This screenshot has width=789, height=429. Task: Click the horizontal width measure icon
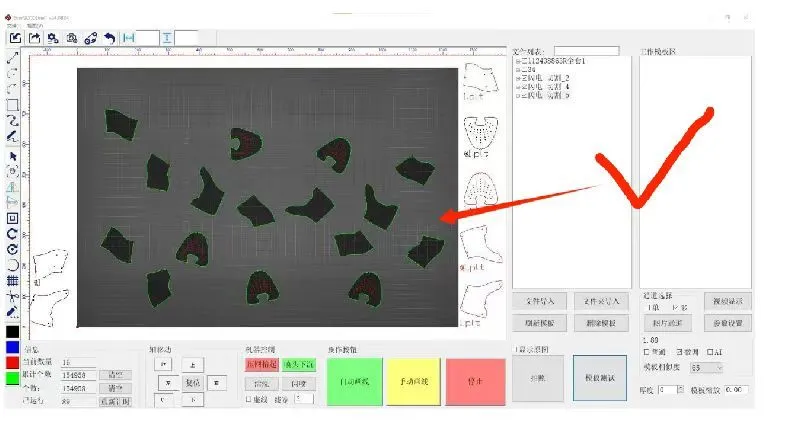[x=129, y=38]
